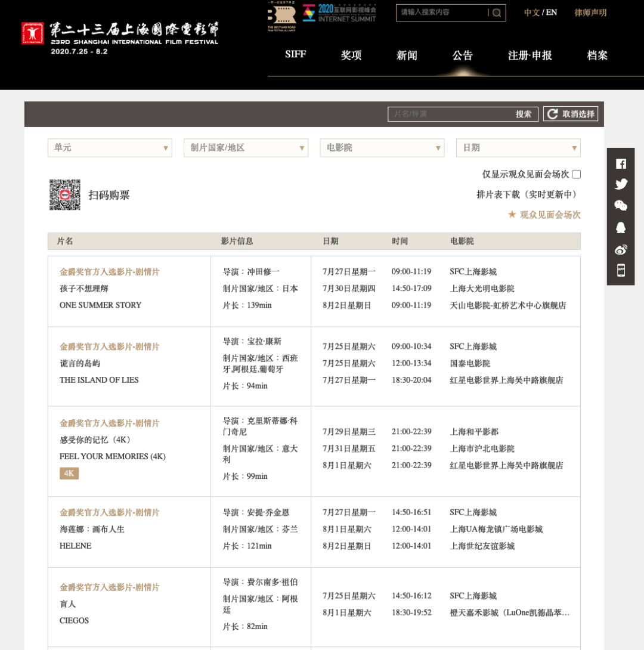644x650 pixels.
Task: Open the 制片国家/地区 dropdown
Action: tap(246, 147)
